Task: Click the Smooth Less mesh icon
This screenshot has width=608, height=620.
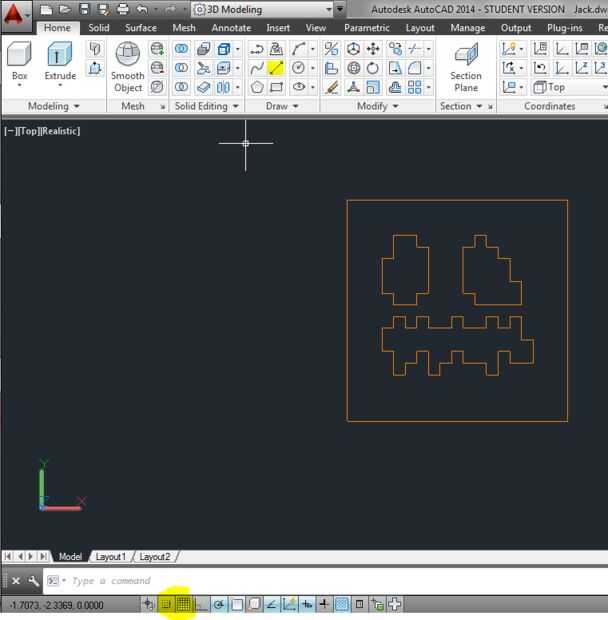Action: pos(157,68)
